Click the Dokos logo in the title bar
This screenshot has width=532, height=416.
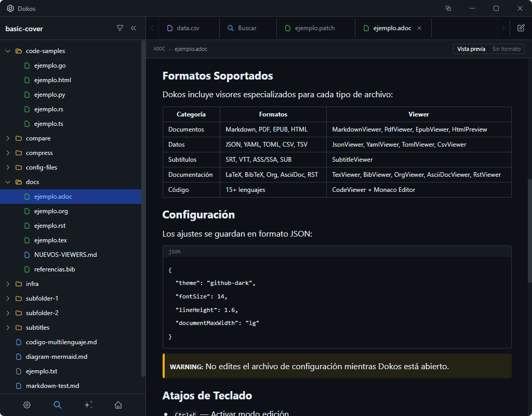tap(11, 8)
